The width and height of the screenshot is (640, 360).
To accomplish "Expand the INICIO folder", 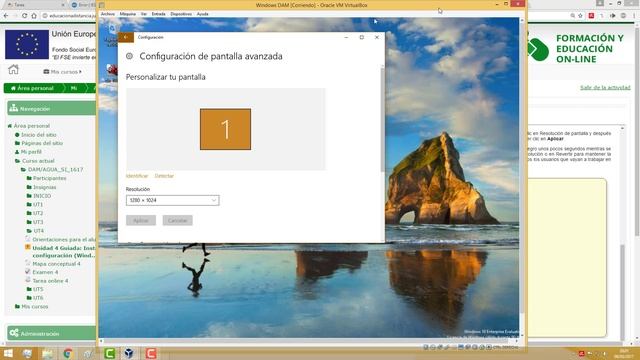I will point(42,196).
